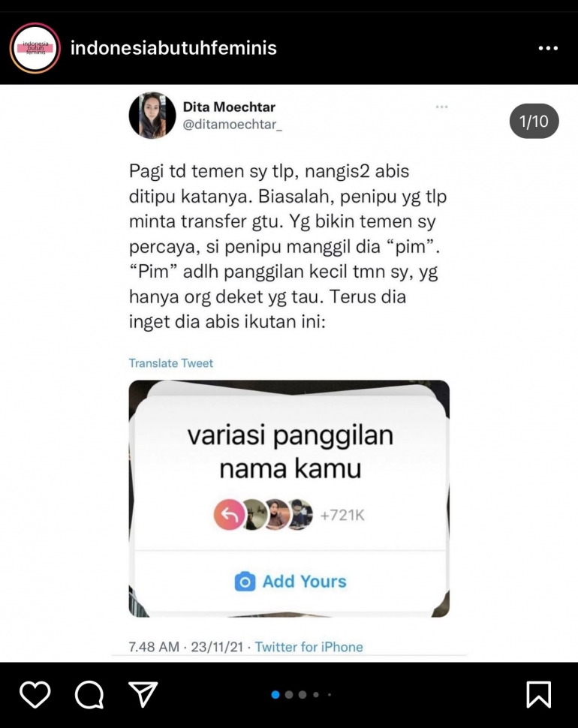Open Dita Moechtar's profile photo

152,115
